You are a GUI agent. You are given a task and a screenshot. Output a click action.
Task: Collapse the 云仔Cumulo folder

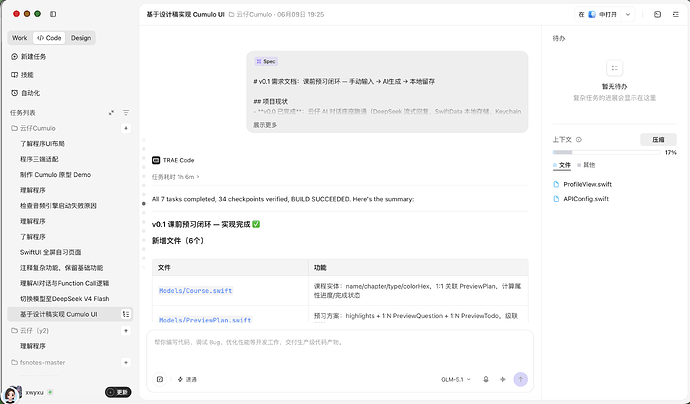(x=33, y=128)
